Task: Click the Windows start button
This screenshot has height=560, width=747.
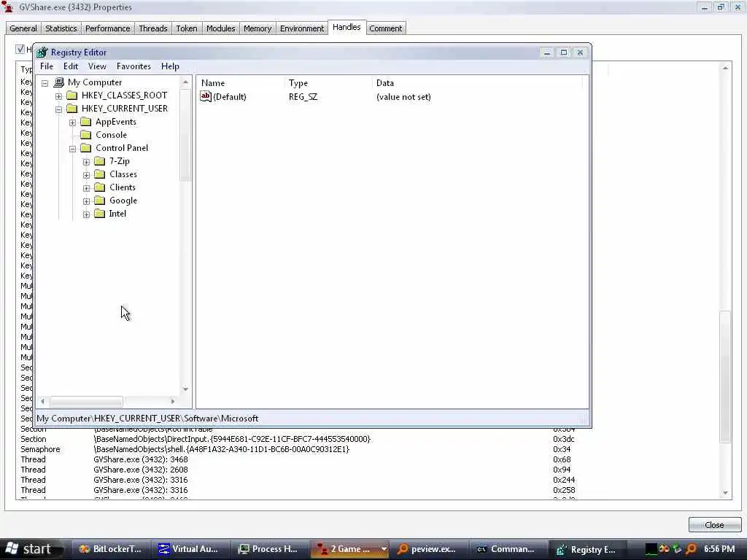Action: 32,549
